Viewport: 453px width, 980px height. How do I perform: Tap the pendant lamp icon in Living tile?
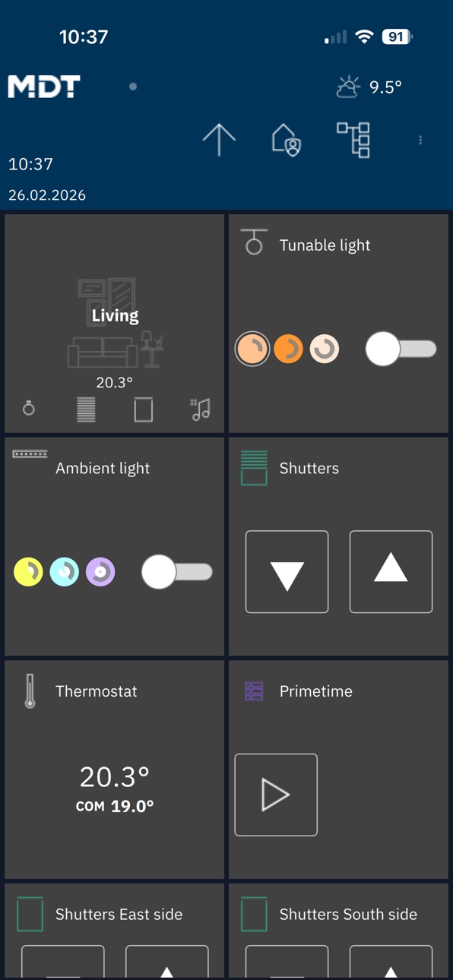coord(29,409)
